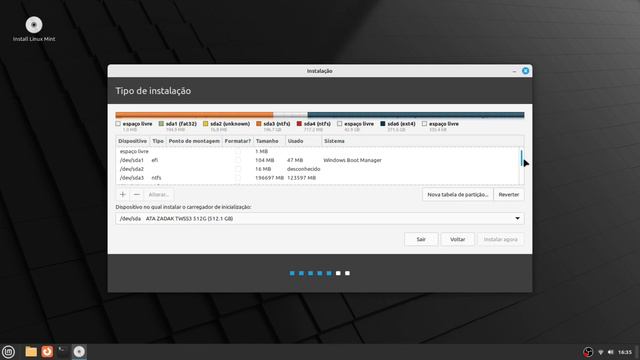Image resolution: width=640 pixels, height=360 pixels.
Task: Select the espaço livre 1 MB table row
Action: click(x=317, y=151)
